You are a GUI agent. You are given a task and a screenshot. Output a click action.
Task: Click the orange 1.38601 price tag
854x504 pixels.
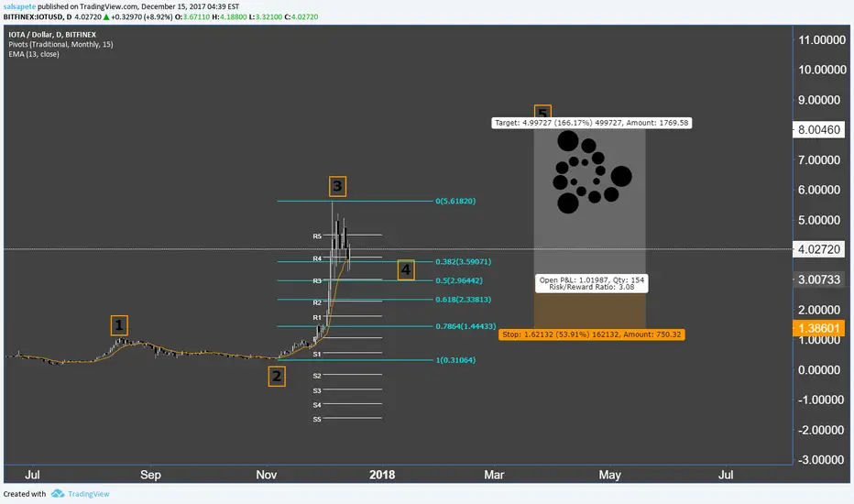coord(819,328)
